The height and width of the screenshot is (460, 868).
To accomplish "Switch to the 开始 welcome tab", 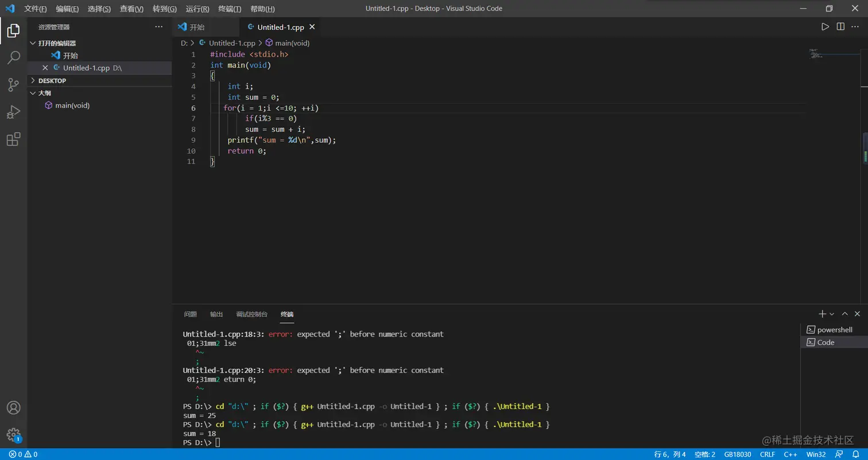I will click(206, 27).
